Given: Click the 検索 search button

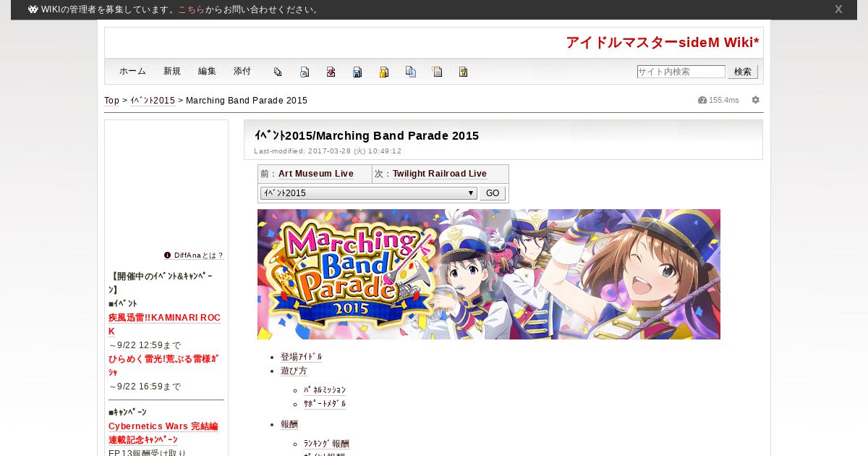Looking at the screenshot, I should tap(743, 72).
